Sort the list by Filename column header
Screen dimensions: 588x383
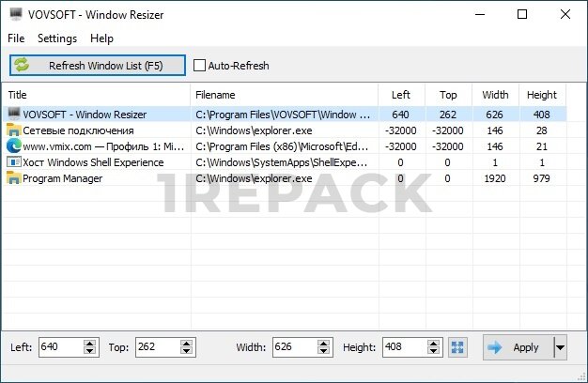coord(282,95)
